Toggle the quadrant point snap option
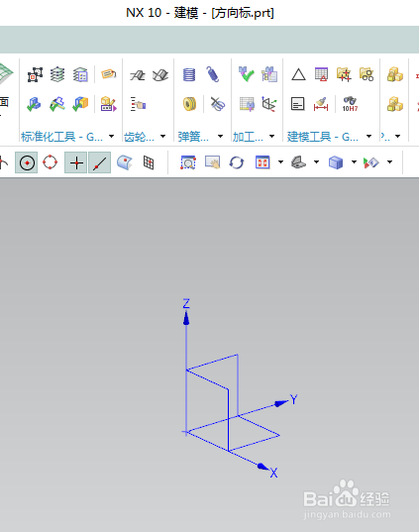 [x=50, y=162]
